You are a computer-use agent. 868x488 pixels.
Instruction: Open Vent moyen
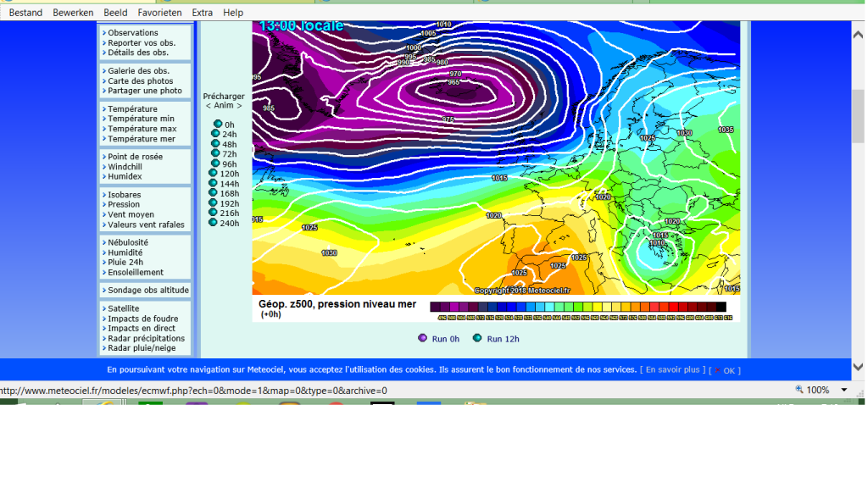pyautogui.click(x=131, y=214)
